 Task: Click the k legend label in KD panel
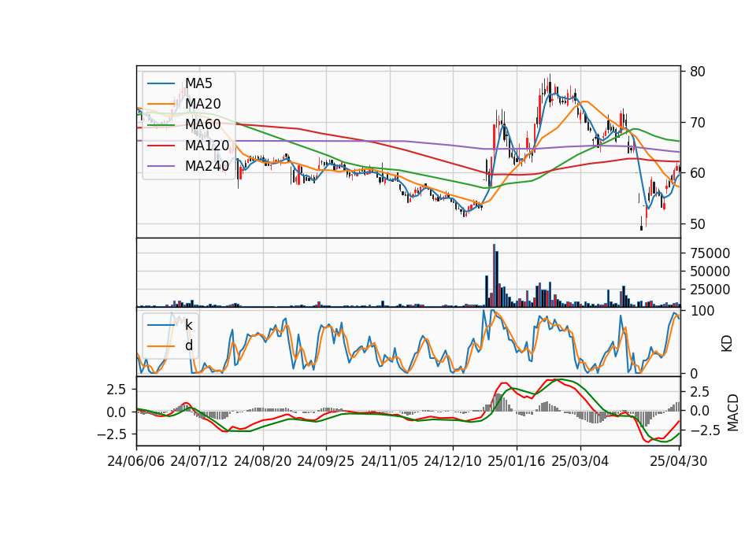(188, 325)
